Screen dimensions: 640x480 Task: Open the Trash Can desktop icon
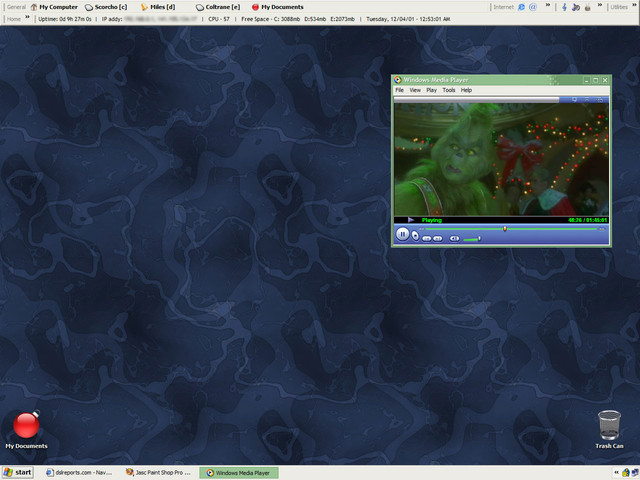point(609,429)
